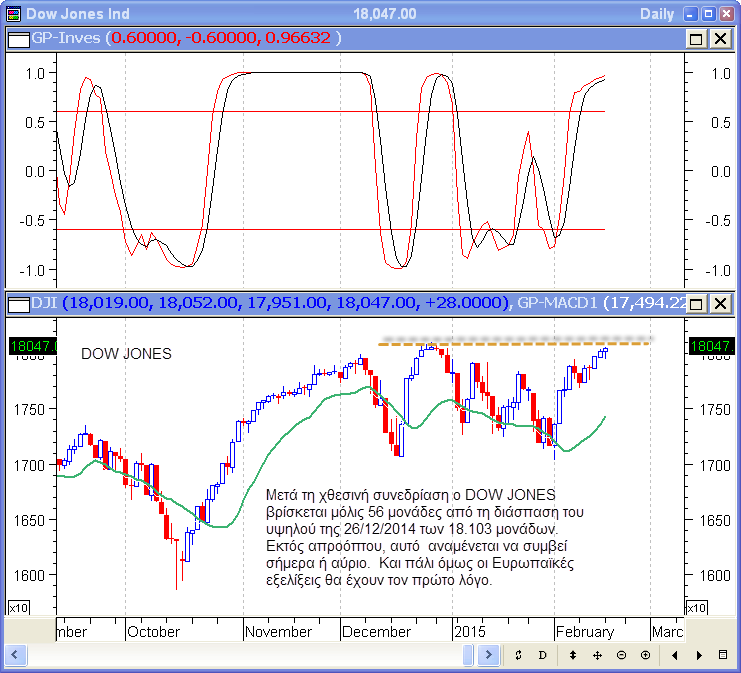
Task: Open the Daily periodicity 'D' button
Action: (x=543, y=655)
